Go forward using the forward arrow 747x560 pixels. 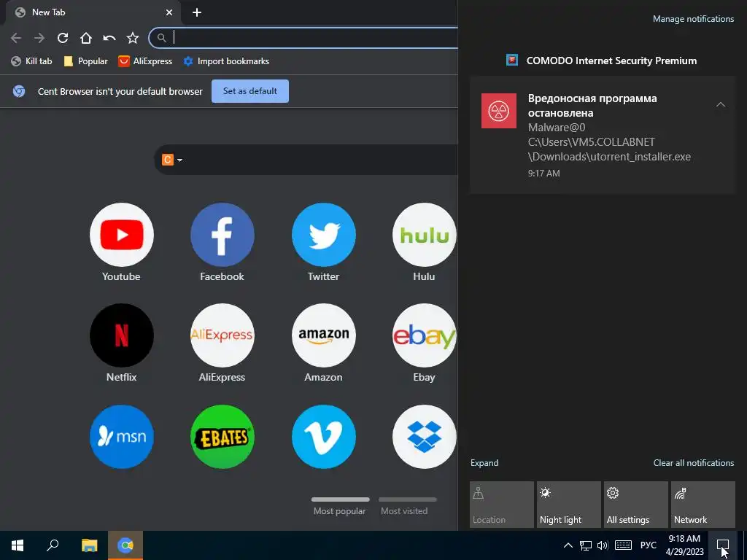39,38
